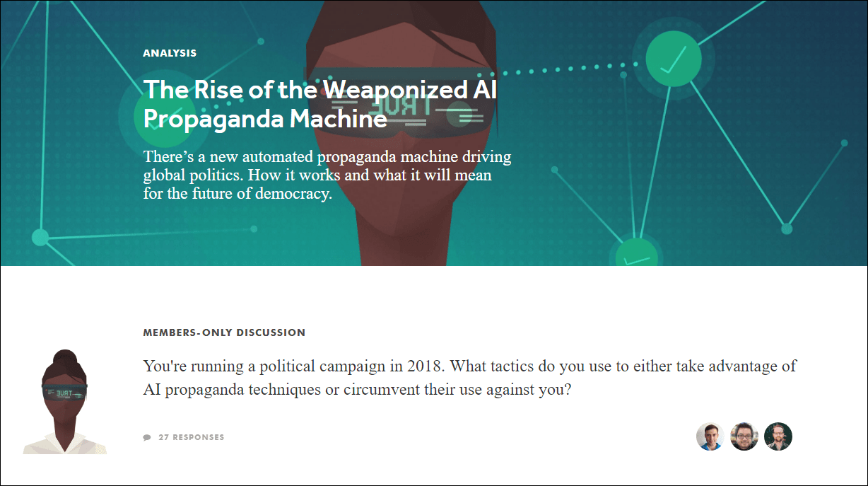Click the Members-Only Discussion label
This screenshot has height=486, width=868.
pyautogui.click(x=224, y=332)
